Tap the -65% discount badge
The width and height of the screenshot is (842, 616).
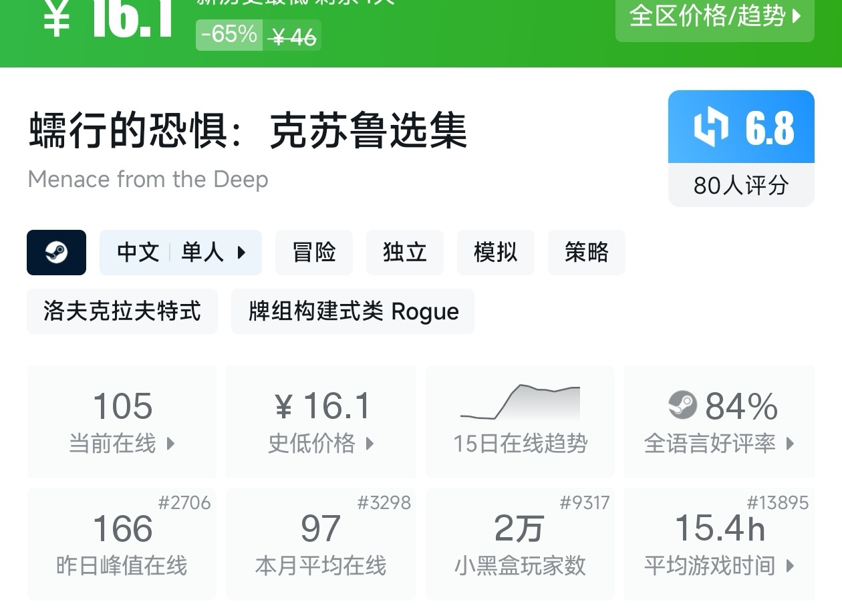point(229,34)
